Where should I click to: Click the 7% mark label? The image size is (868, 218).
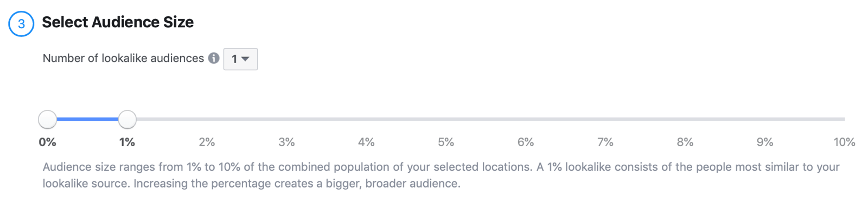pos(605,142)
